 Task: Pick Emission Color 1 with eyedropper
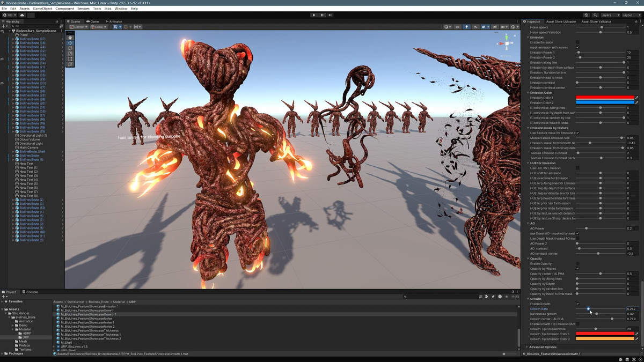637,98
